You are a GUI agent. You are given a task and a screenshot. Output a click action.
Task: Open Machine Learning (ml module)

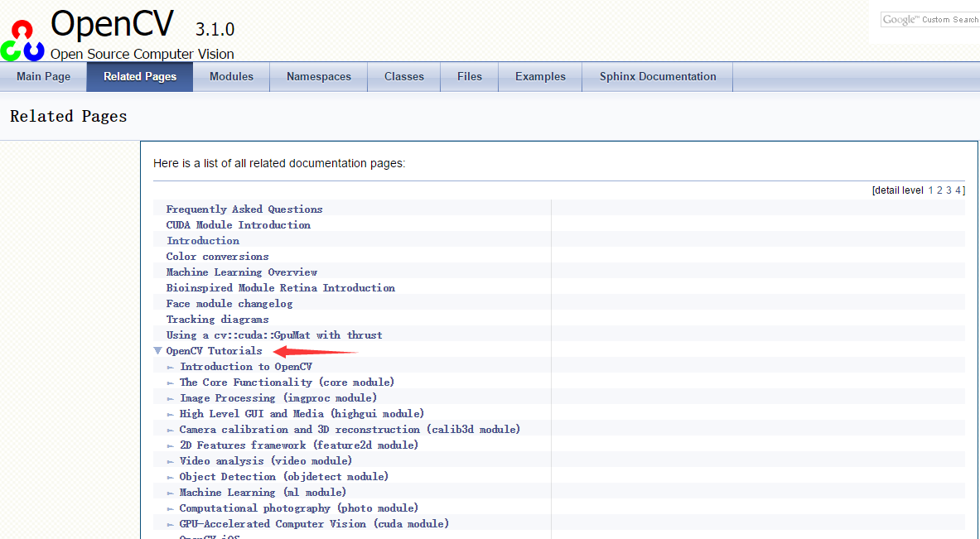[x=263, y=492]
